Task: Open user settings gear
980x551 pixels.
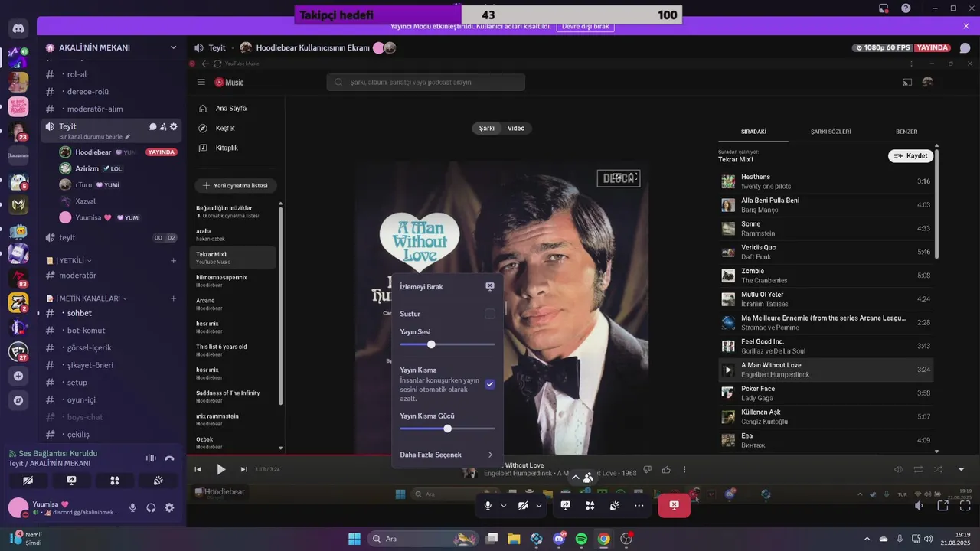Action: point(169,507)
